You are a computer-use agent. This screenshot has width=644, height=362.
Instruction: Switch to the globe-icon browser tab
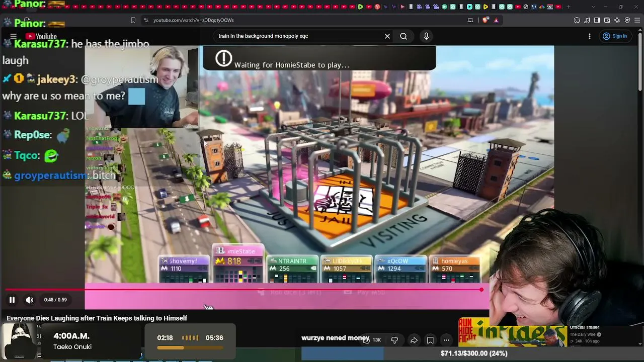point(526,7)
